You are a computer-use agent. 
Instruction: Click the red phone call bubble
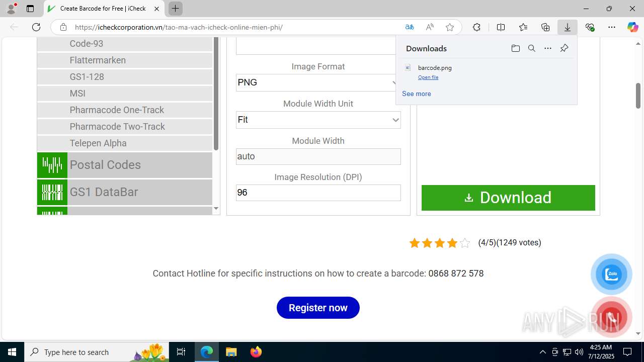click(x=611, y=317)
